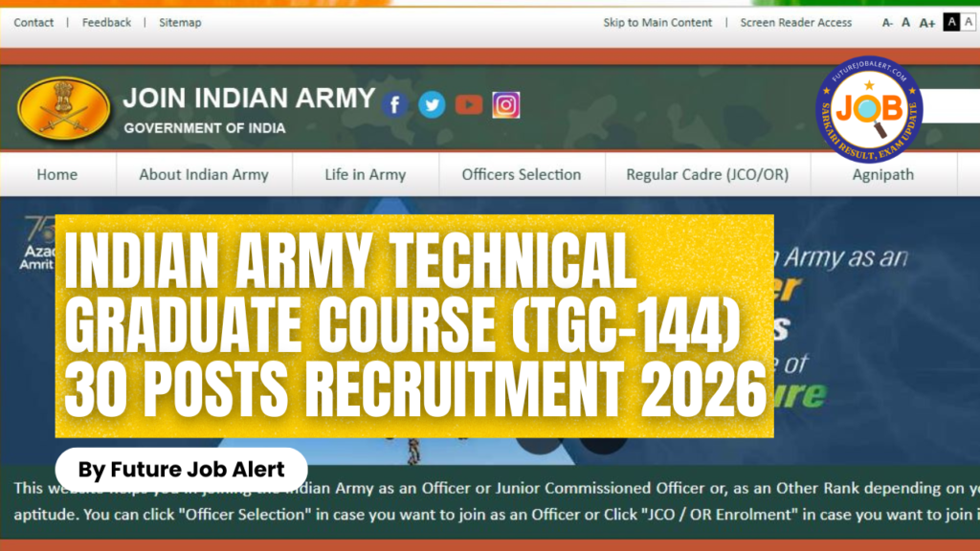Open the Agnipath menu item
Viewport: 980px width, 551px height.
pos(883,174)
